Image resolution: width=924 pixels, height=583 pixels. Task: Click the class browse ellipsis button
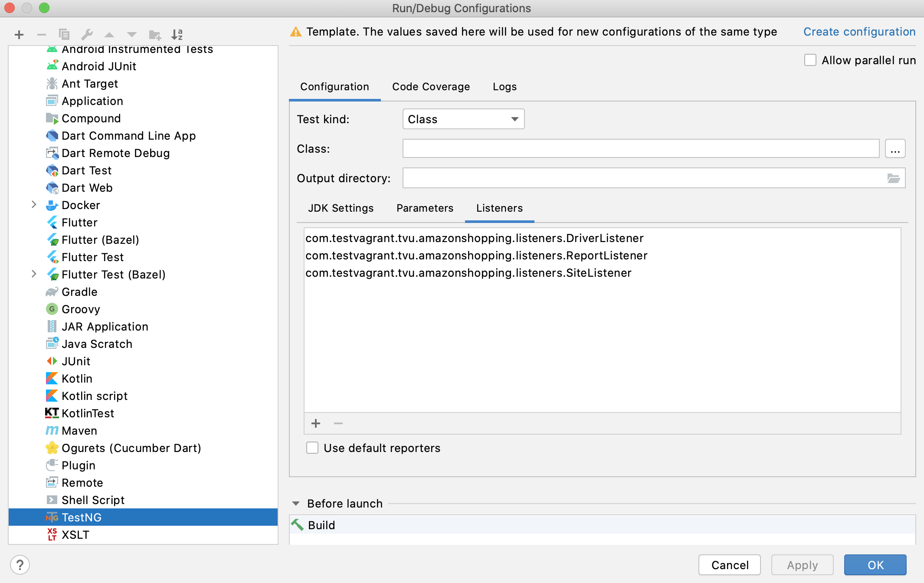[895, 149]
